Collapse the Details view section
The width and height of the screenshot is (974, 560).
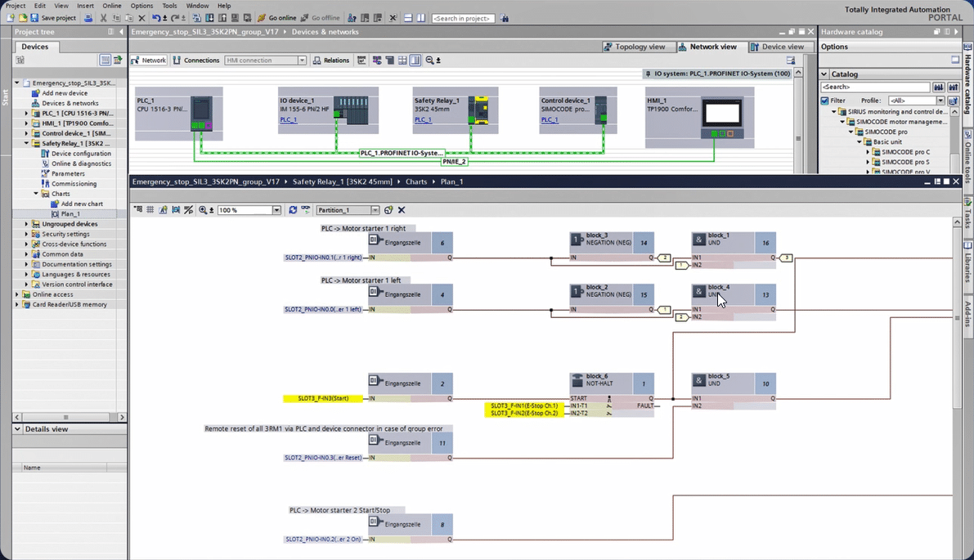(17, 429)
